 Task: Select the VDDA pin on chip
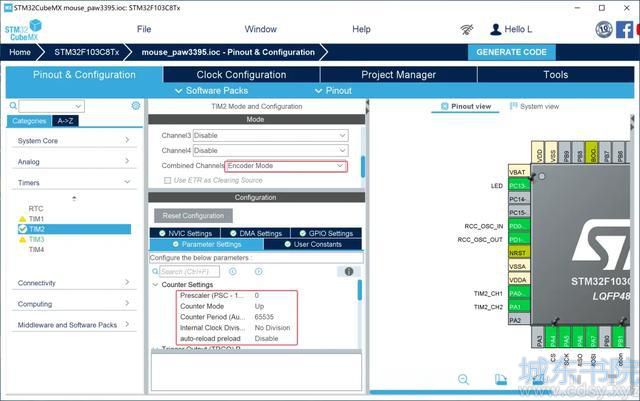519,280
